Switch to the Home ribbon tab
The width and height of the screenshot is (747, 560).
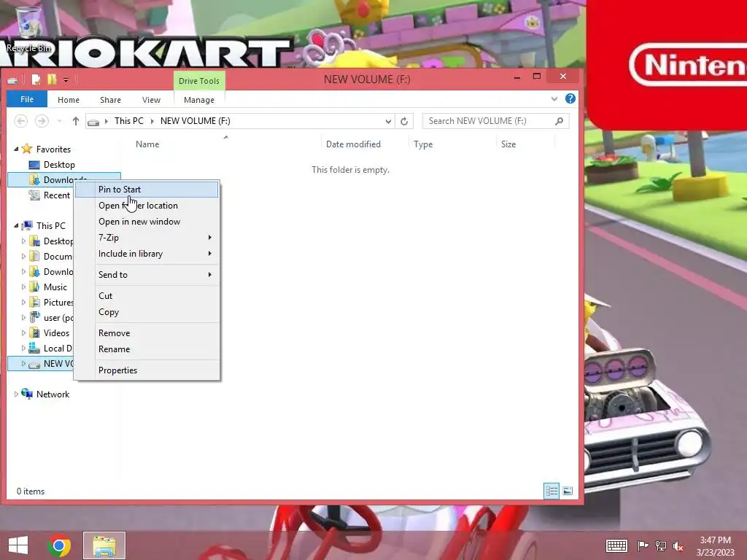click(x=69, y=99)
